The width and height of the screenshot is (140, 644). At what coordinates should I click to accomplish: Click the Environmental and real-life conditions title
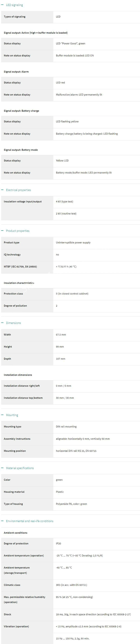tap(30, 521)
